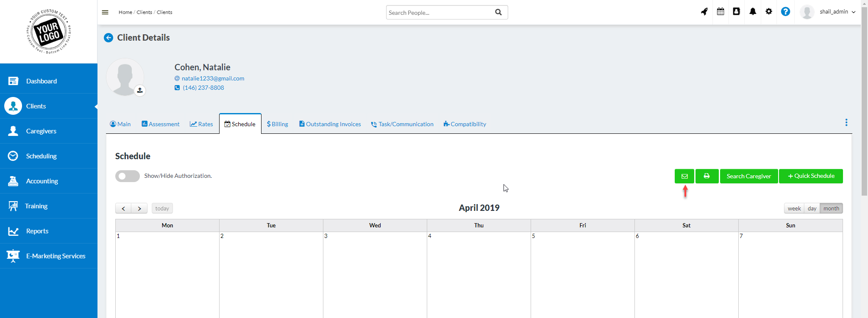Image resolution: width=868 pixels, height=318 pixels.
Task: Toggle Show/Hide Authorization switch
Action: [x=127, y=176]
